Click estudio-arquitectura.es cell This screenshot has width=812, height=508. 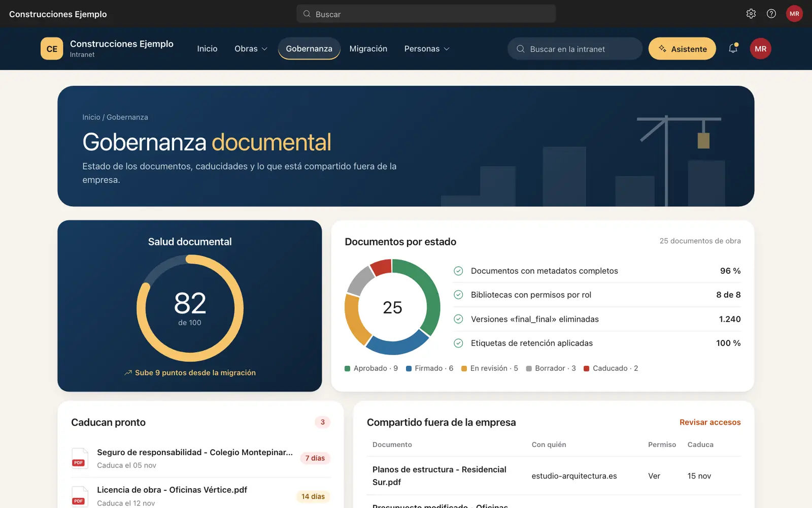pos(574,476)
